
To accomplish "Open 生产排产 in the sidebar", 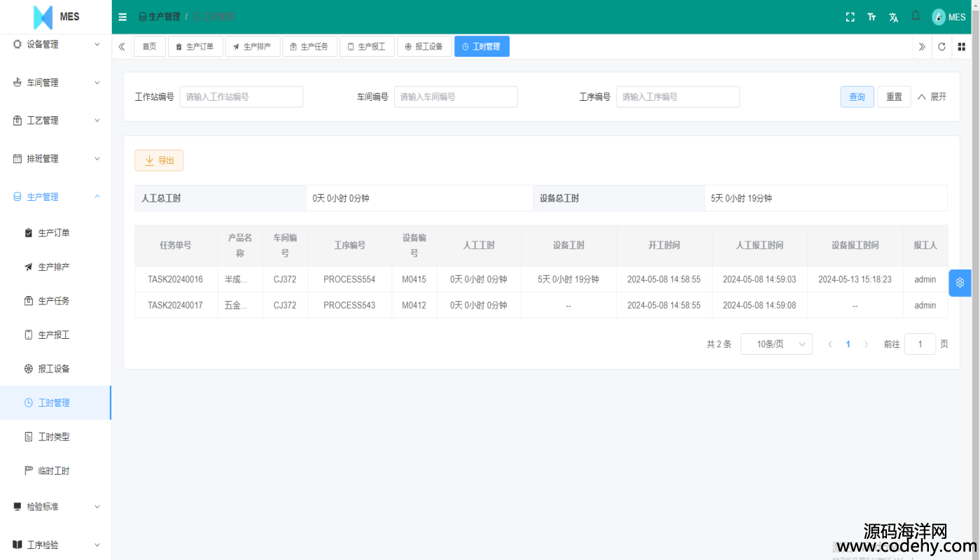I will (x=56, y=267).
